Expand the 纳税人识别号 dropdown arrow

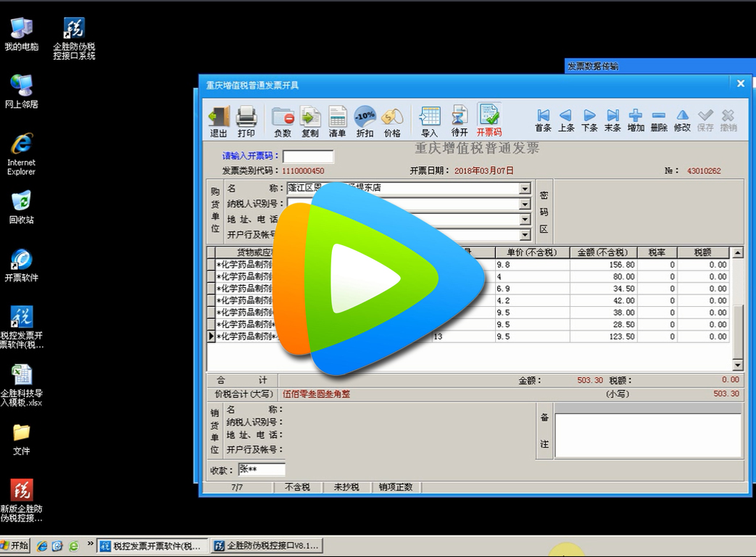(525, 204)
